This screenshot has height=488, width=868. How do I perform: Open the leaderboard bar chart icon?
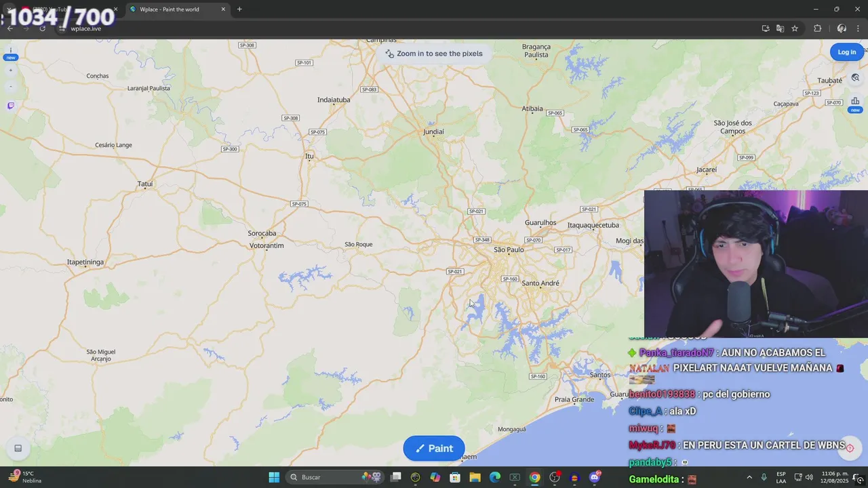pos(855,102)
